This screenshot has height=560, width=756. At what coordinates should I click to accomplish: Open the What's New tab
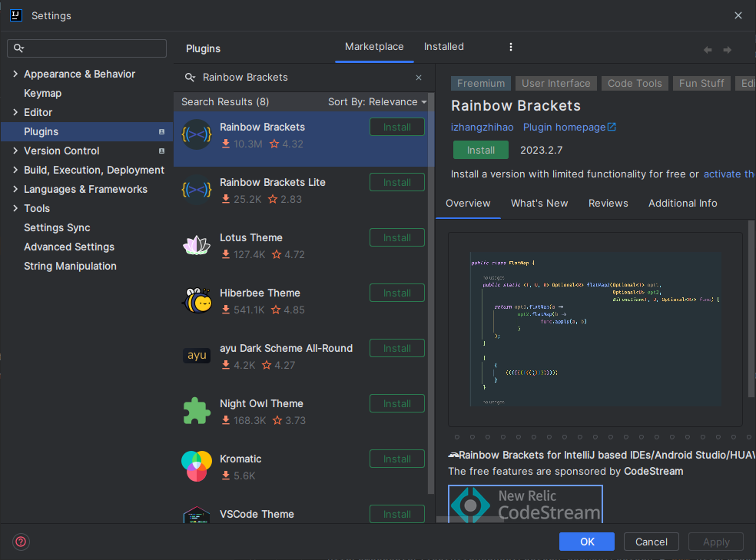(x=539, y=204)
